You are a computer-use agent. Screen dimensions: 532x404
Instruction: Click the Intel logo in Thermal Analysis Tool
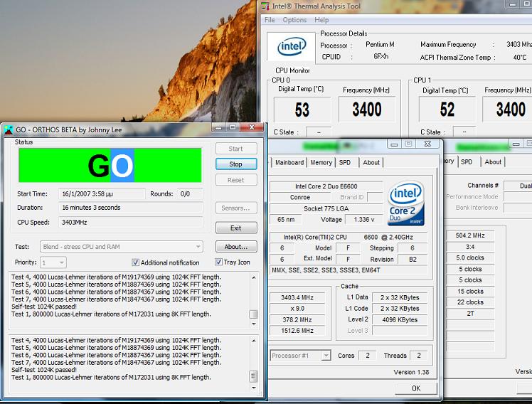click(292, 46)
